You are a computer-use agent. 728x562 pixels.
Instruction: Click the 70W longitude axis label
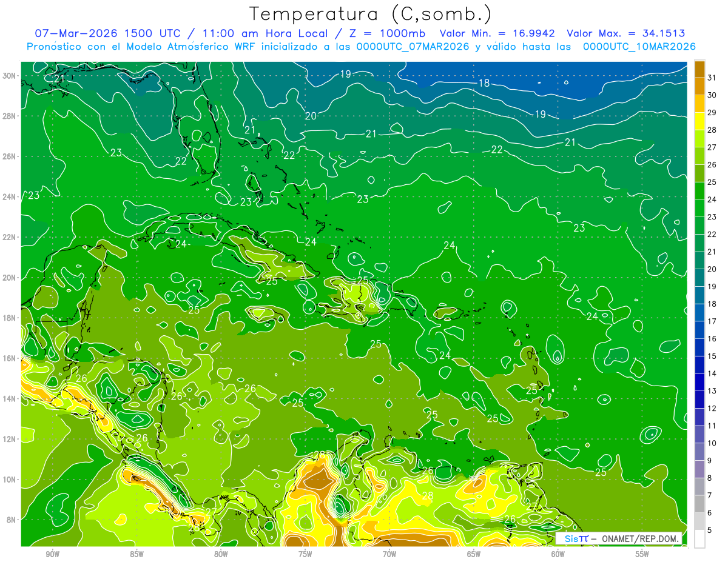click(389, 554)
